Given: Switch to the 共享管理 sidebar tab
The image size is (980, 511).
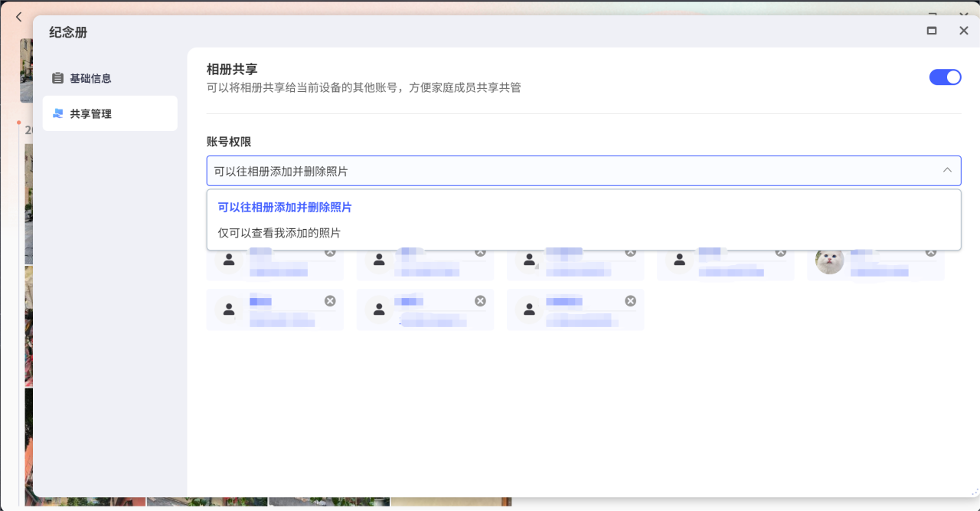Looking at the screenshot, I should click(x=90, y=113).
